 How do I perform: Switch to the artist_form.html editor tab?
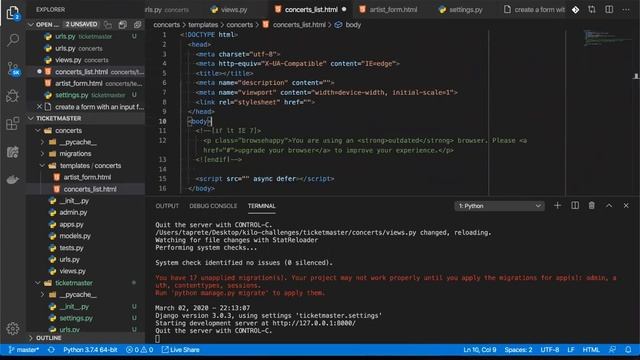[388, 9]
